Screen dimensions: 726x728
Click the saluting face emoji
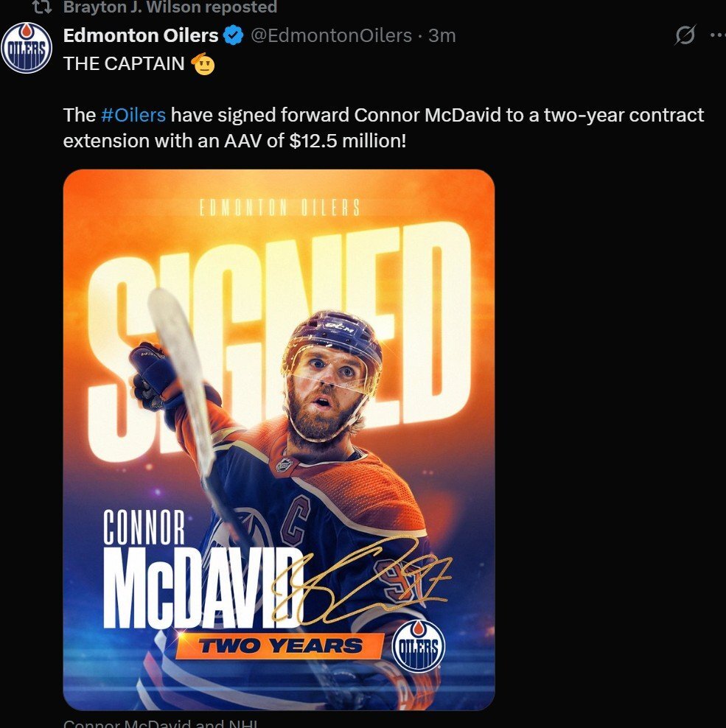coord(203,64)
